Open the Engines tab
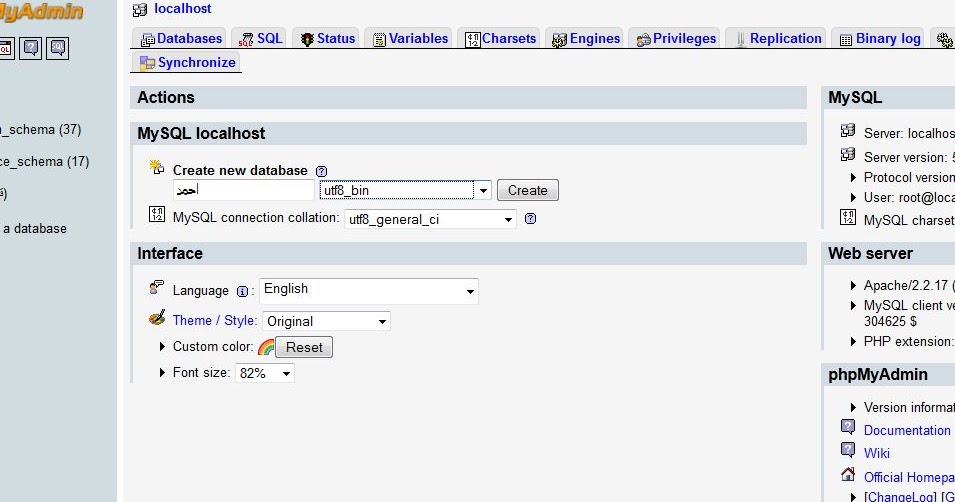 tap(586, 38)
